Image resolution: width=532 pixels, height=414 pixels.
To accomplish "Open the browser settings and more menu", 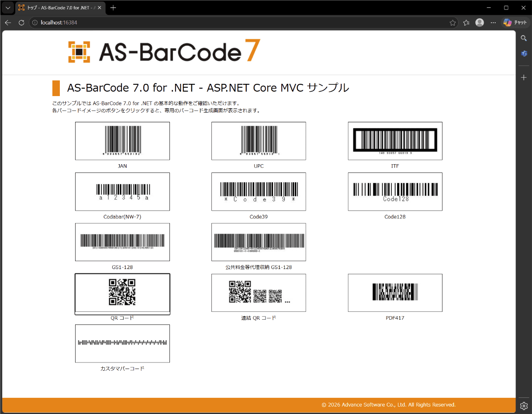I will point(493,23).
